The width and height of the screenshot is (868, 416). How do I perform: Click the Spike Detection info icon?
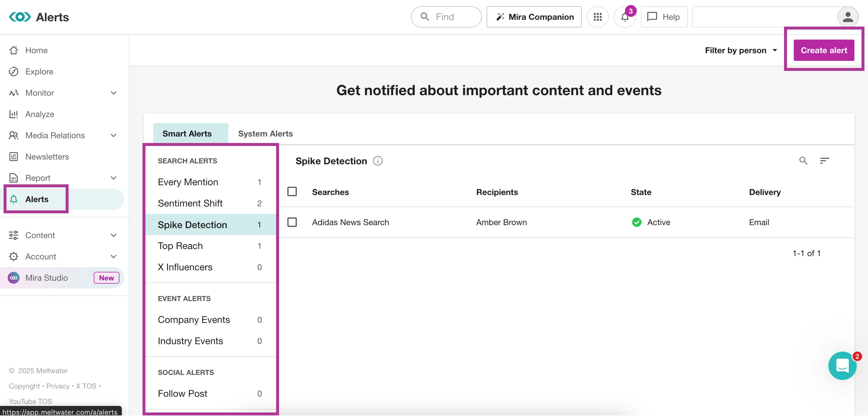pos(378,161)
